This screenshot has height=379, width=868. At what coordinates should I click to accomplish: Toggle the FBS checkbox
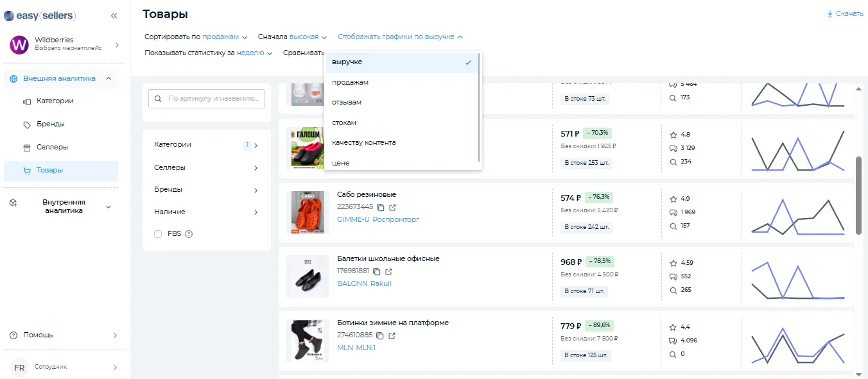(x=158, y=234)
